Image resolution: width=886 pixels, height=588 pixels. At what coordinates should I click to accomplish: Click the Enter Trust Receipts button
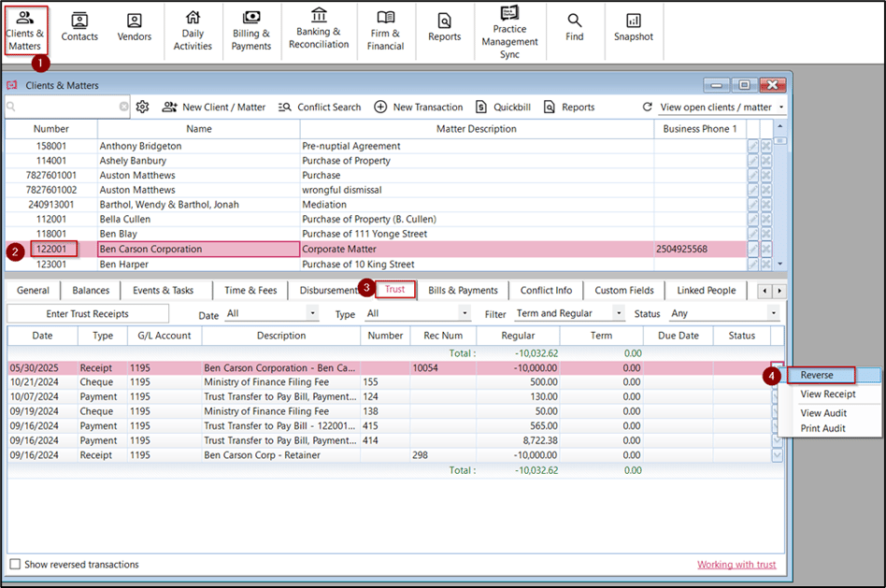point(88,314)
